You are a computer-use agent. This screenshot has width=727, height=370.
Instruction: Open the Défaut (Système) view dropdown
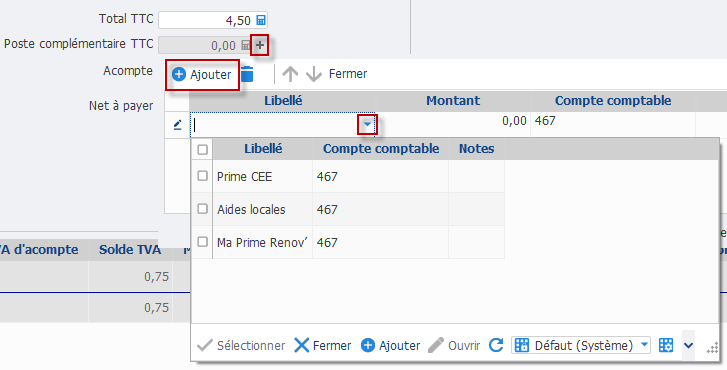click(580, 345)
